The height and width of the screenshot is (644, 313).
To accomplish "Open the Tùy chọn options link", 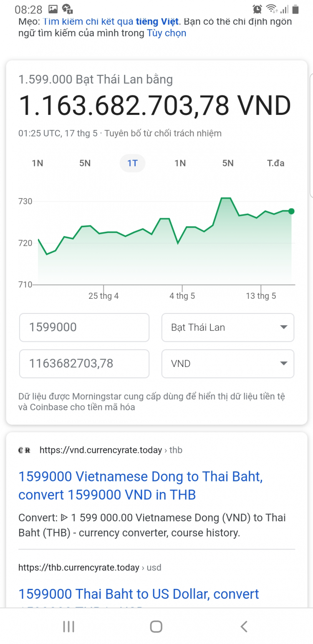I will [x=167, y=33].
